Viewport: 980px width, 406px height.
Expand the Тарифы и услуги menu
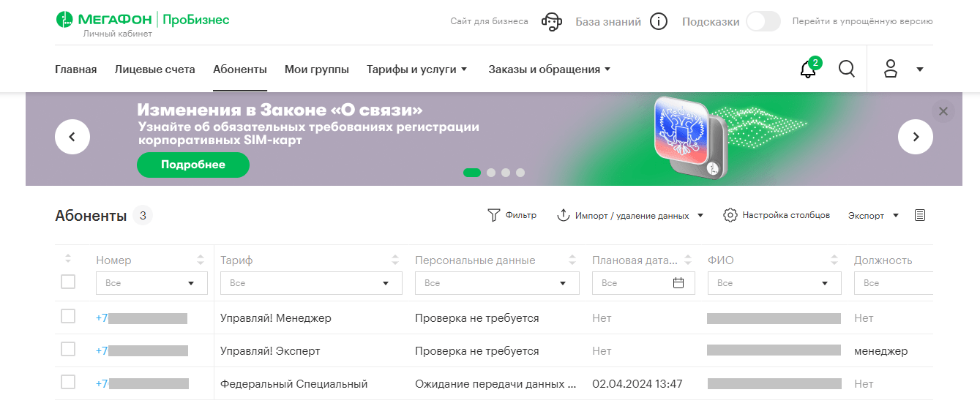[x=416, y=69]
